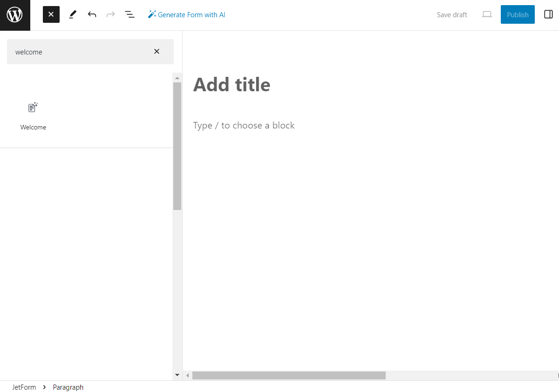Click Generate Form with AI
Viewport: 559px width, 392px height.
pos(187,14)
